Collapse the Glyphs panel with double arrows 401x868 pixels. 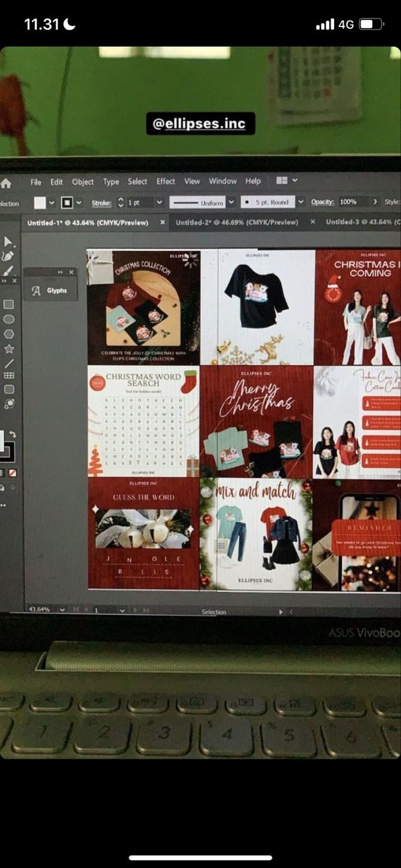click(60, 272)
